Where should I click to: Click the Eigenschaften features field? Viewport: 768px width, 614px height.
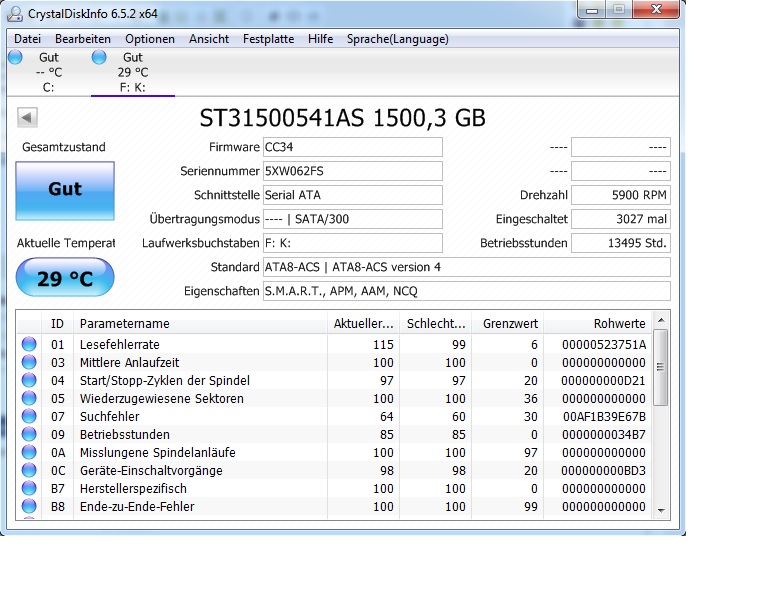pyautogui.click(x=467, y=291)
